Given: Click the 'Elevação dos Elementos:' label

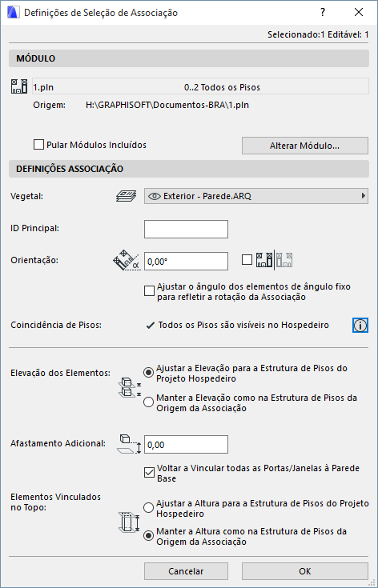Looking at the screenshot, I should [x=60, y=374].
